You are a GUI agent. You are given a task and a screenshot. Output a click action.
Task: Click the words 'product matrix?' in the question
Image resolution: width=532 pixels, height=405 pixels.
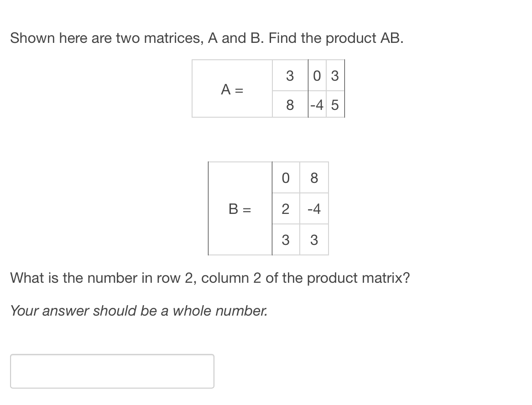[x=358, y=278]
